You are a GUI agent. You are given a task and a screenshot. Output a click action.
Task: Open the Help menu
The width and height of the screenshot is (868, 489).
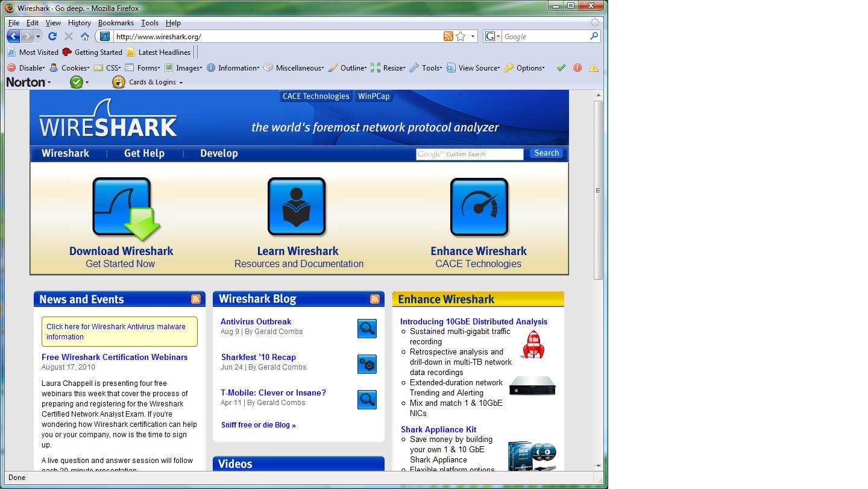(173, 23)
